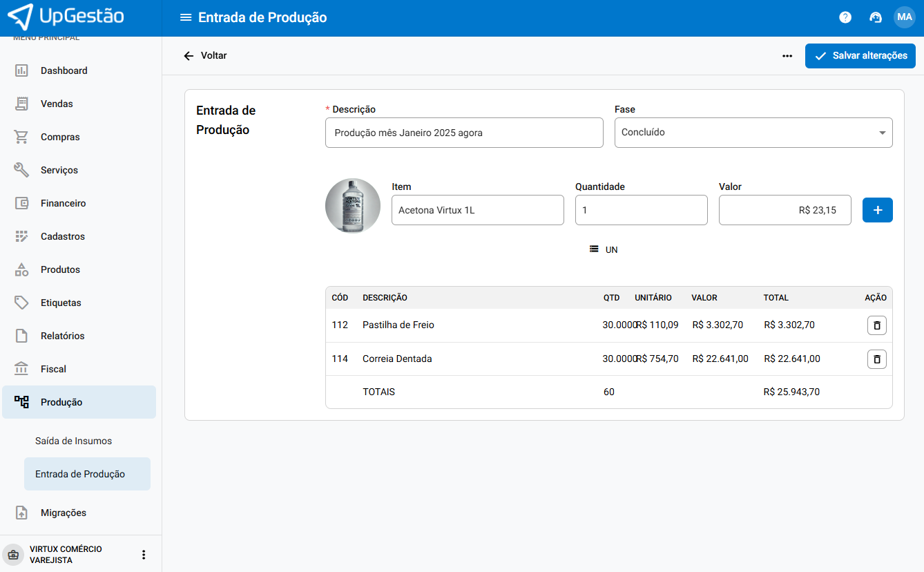Image resolution: width=924 pixels, height=572 pixels.
Task: Open the MA user avatar
Action: tap(905, 17)
